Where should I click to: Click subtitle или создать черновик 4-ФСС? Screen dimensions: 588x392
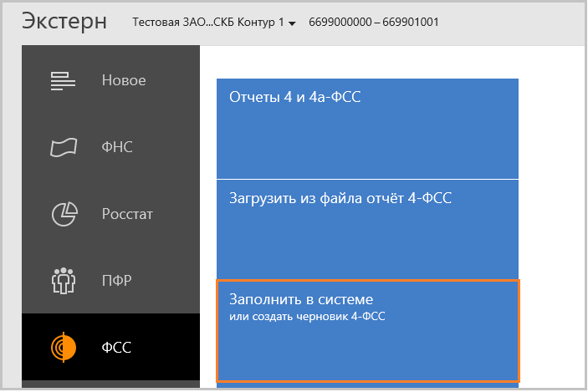point(307,316)
